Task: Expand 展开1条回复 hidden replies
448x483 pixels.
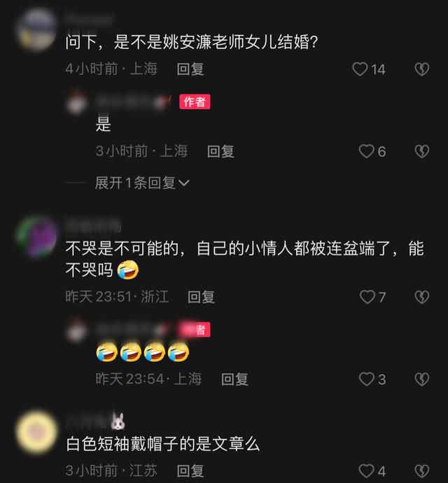Action: click(142, 183)
